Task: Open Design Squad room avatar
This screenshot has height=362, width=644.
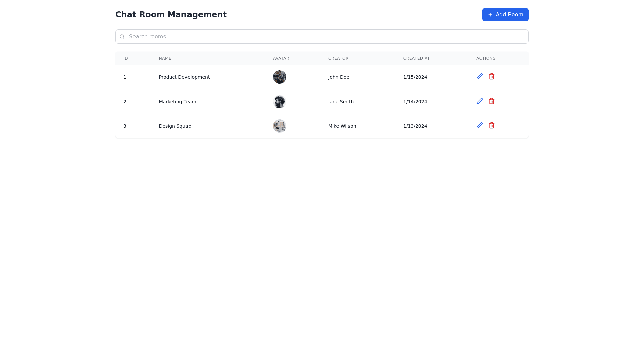Action: 279,126
